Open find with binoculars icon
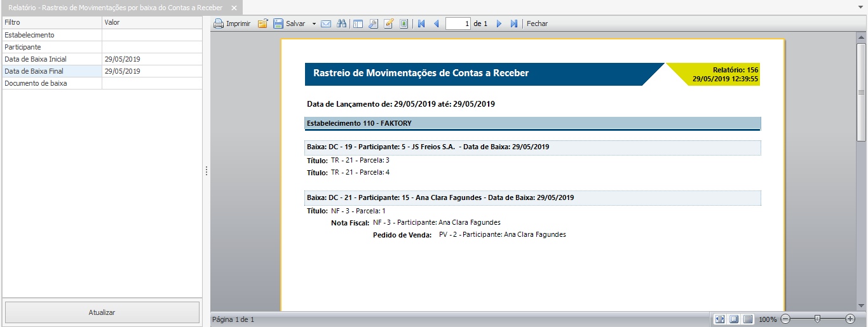868x327 pixels. tap(341, 23)
